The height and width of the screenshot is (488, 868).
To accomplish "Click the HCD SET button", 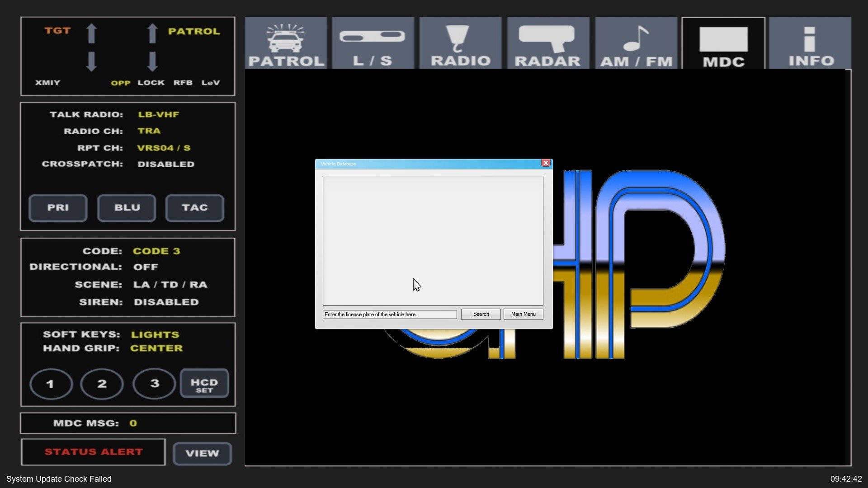I will pyautogui.click(x=204, y=384).
